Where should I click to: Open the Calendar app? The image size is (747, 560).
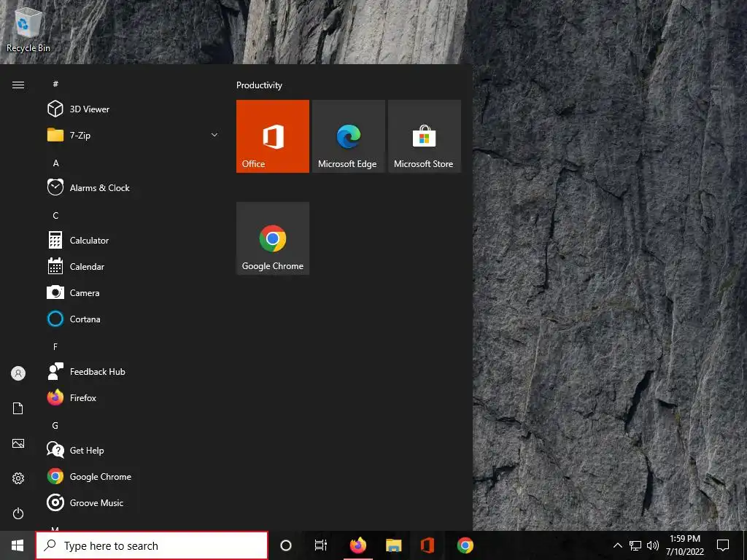(x=133, y=266)
